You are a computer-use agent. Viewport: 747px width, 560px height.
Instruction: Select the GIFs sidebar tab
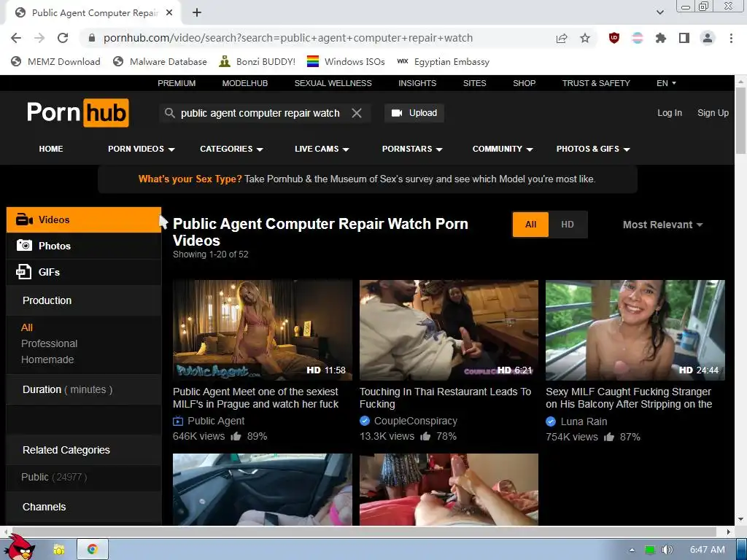tap(84, 272)
